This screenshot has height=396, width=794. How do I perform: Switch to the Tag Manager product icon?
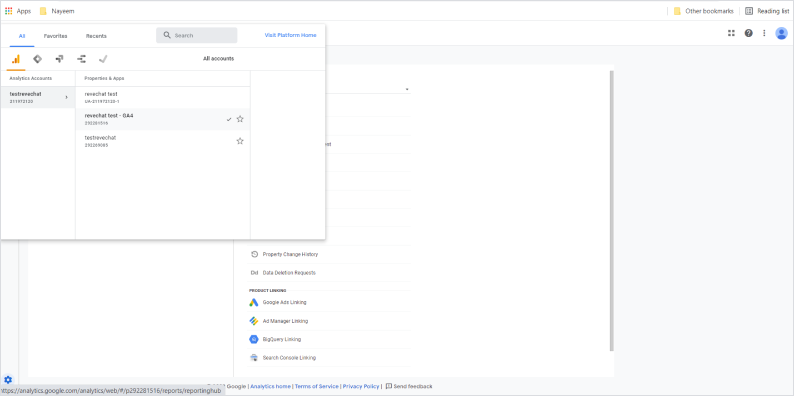point(37,59)
